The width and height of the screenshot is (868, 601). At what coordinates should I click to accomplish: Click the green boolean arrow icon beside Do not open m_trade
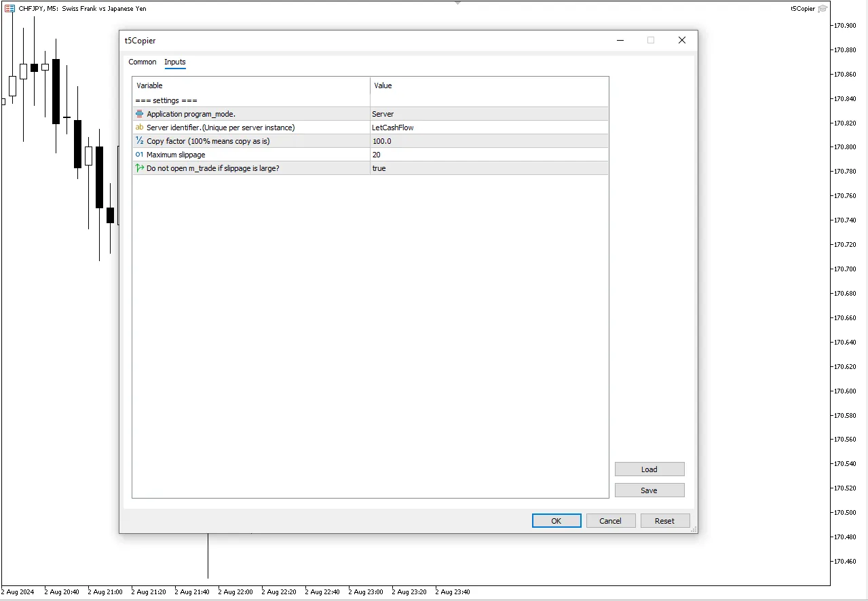(x=140, y=168)
